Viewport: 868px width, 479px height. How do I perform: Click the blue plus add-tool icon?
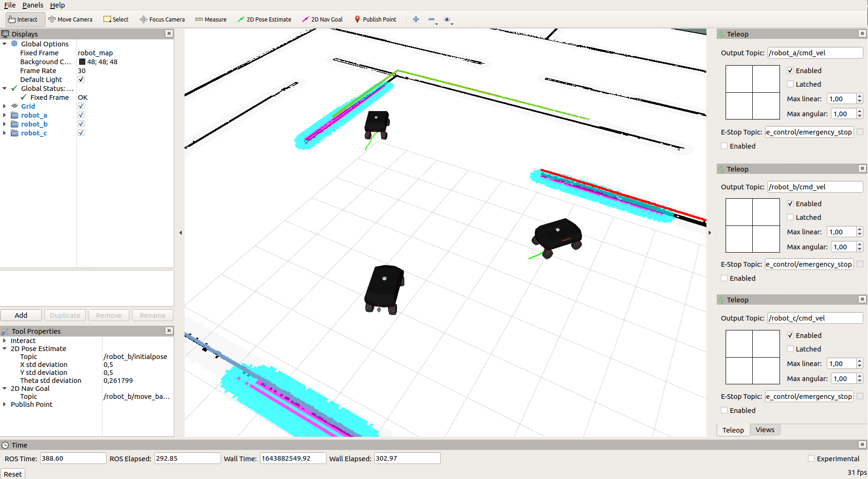(416, 19)
